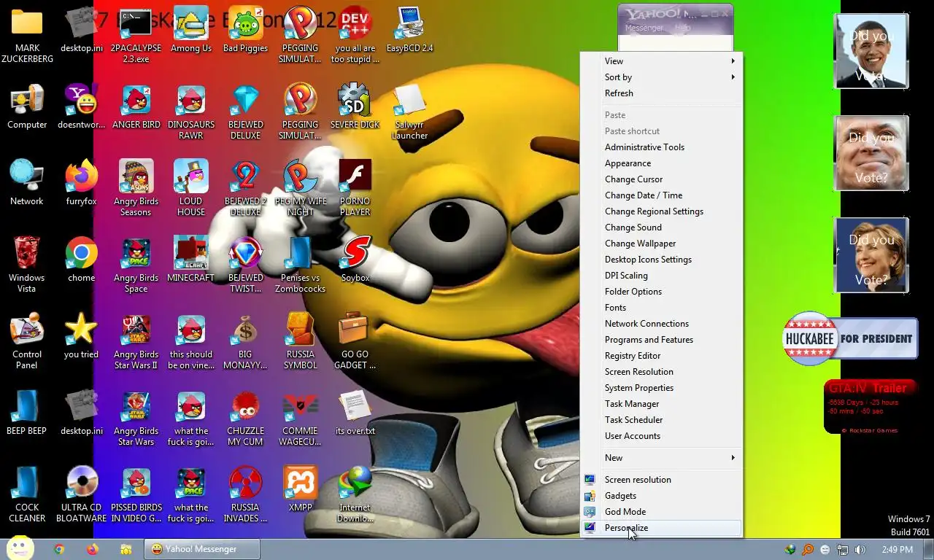The height and width of the screenshot is (560, 934).
Task: Launch the BEEP BEEP desktop shortcut
Action: 27,413
